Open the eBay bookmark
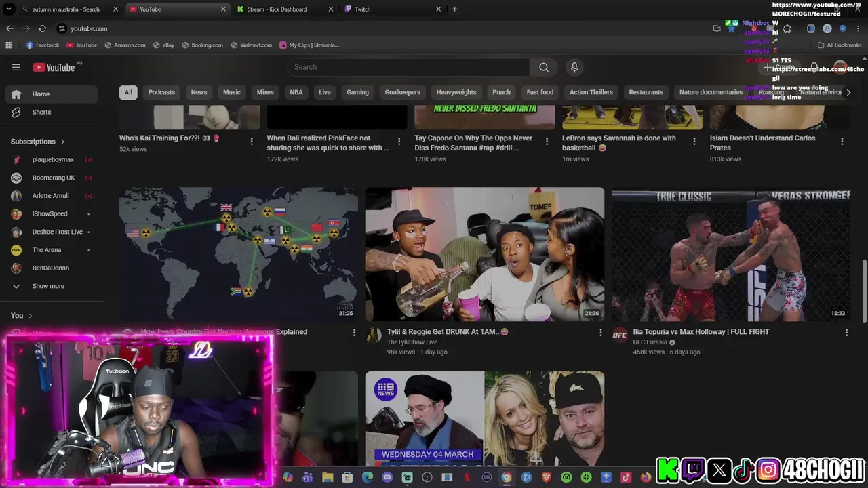Viewport: 868px width, 488px height. coord(163,45)
